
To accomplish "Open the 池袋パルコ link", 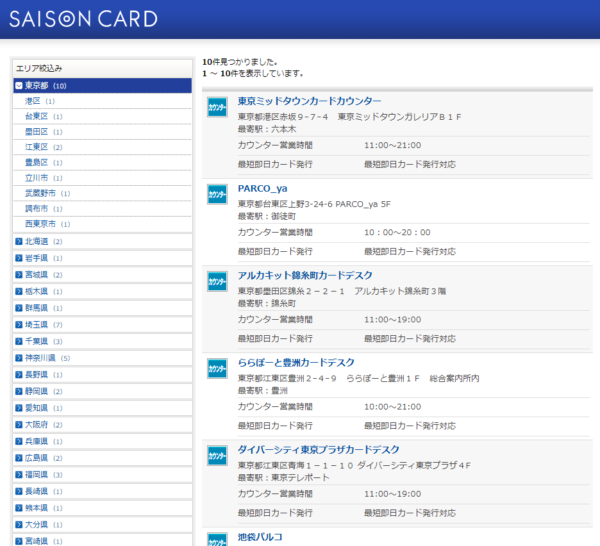I will click(x=260, y=537).
